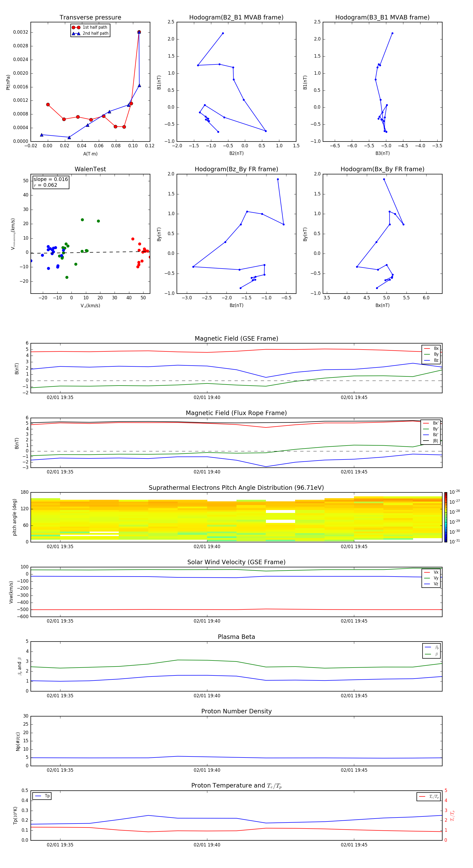Click the "Transverse pressure" plot title
The width and height of the screenshot is (473, 868).
(90, 18)
